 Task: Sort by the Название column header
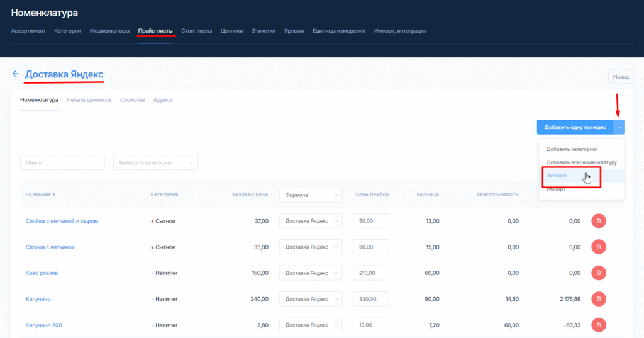tap(40, 194)
